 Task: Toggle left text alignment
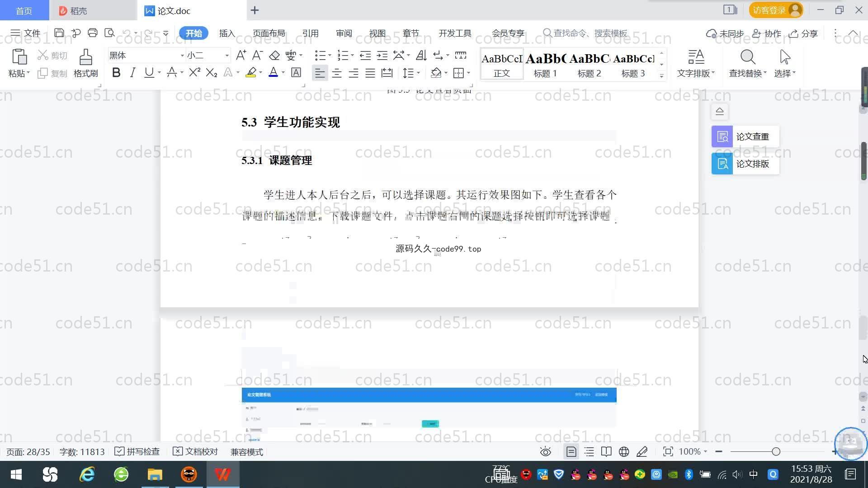point(320,73)
